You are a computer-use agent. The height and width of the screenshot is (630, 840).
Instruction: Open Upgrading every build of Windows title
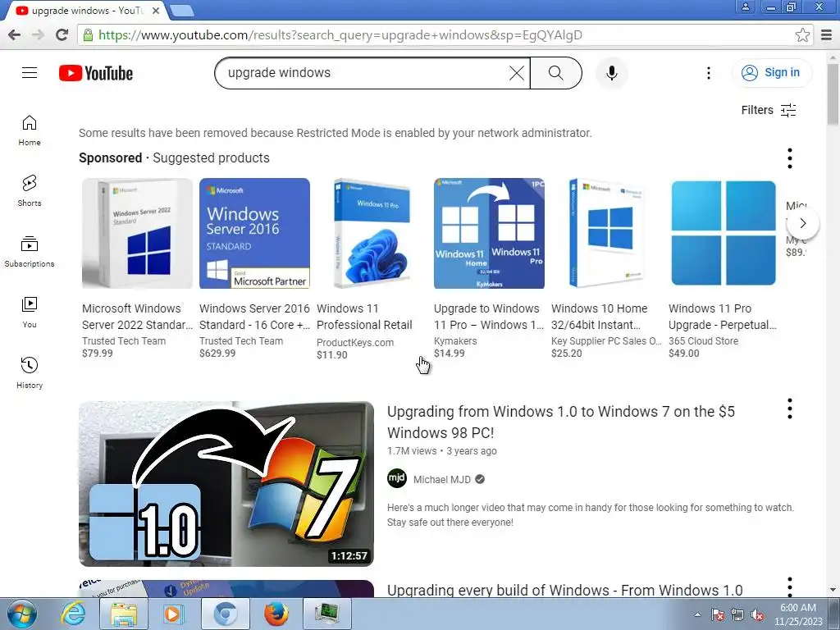click(x=564, y=590)
